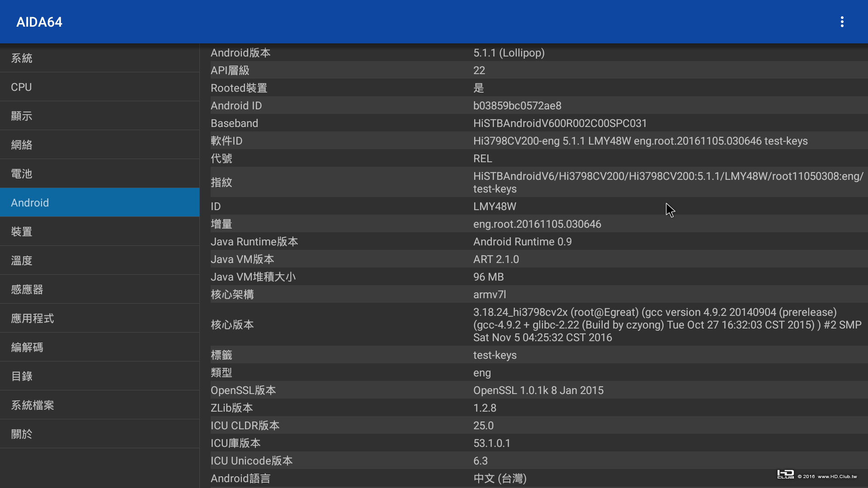Select 應用程式 in the sidebar
Viewport: 868px width, 488px height.
click(x=99, y=318)
